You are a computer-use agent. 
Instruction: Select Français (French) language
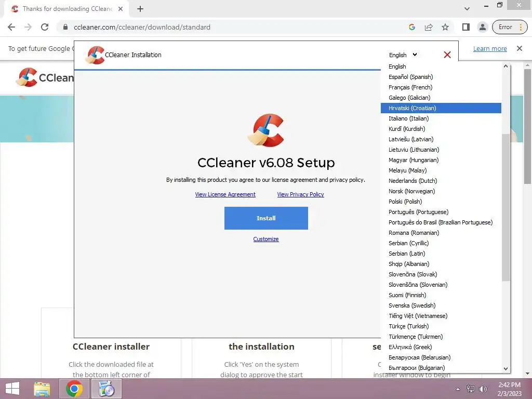441,87
